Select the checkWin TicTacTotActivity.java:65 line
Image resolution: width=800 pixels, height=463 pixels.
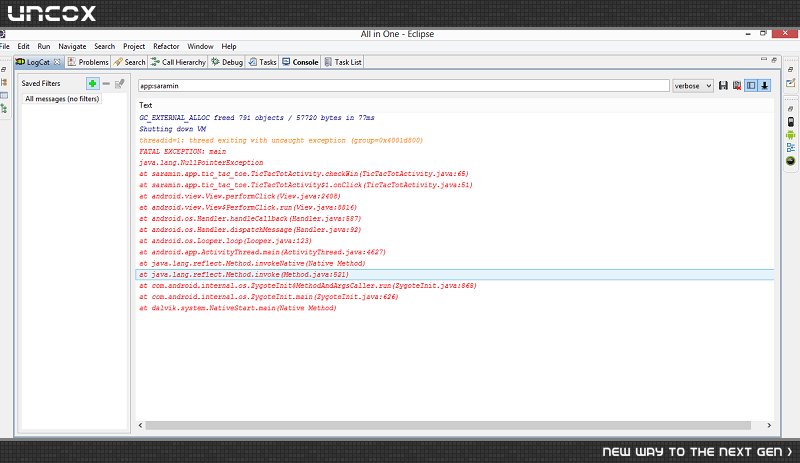(x=304, y=174)
